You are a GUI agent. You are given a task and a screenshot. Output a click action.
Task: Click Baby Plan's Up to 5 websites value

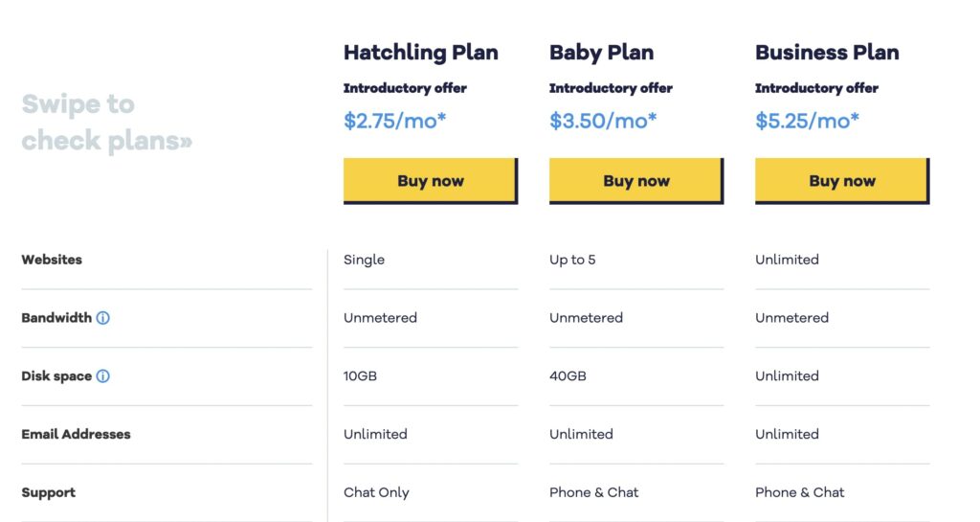pyautogui.click(x=572, y=260)
